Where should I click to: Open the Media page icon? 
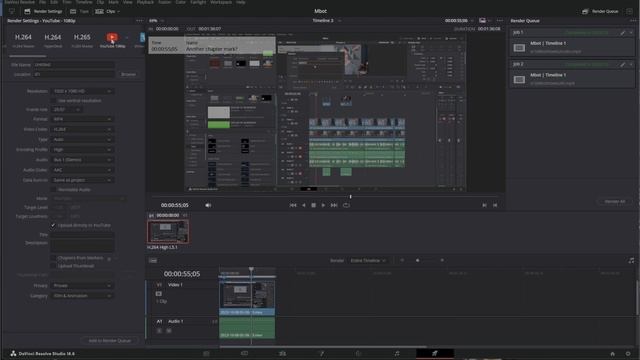pyautogui.click(x=206, y=353)
